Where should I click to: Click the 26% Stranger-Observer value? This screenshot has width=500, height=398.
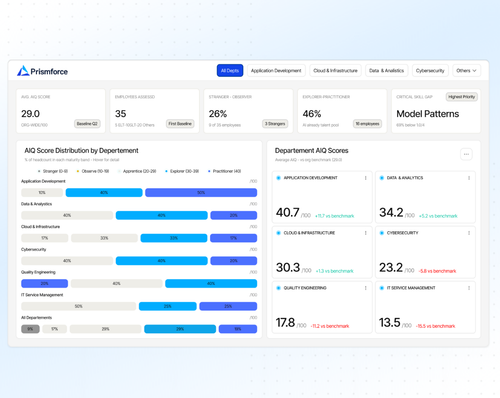218,114
